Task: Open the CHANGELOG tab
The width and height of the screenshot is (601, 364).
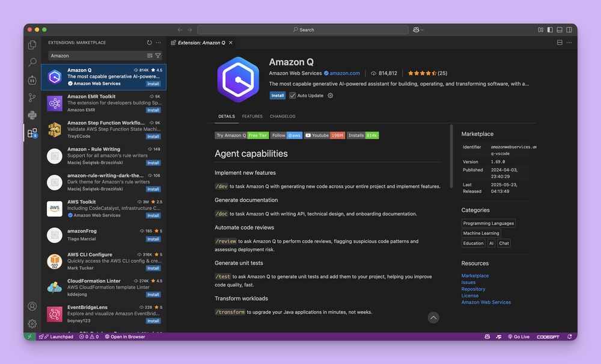Action: [x=282, y=117]
